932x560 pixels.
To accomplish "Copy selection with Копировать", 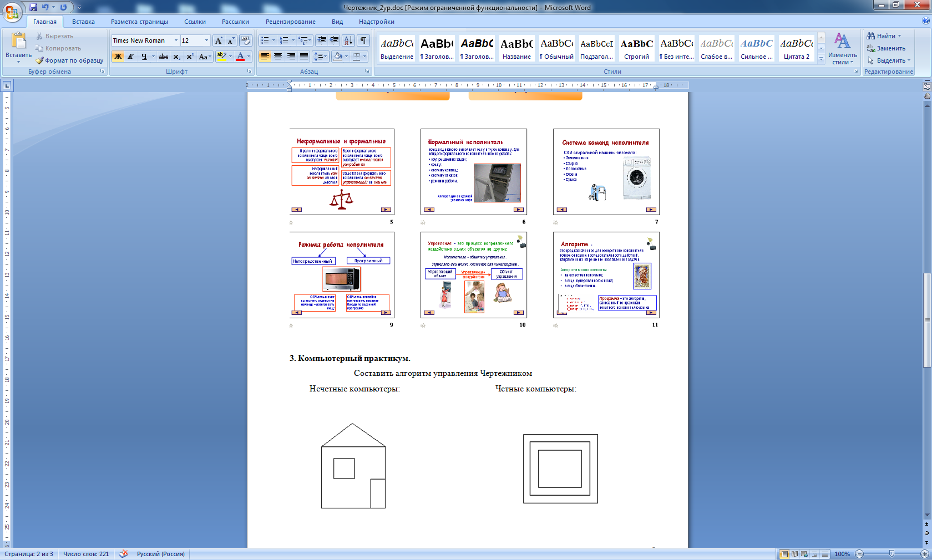I will pos(58,48).
